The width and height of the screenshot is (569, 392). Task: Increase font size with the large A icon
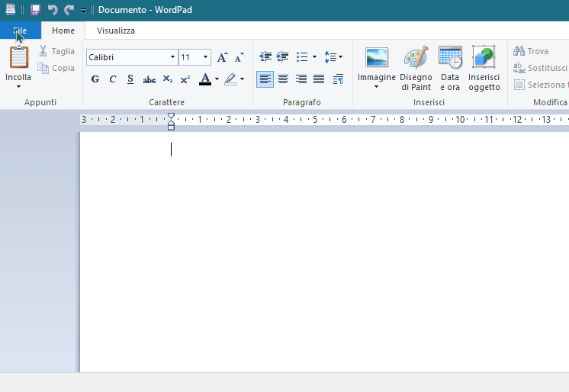pos(223,57)
